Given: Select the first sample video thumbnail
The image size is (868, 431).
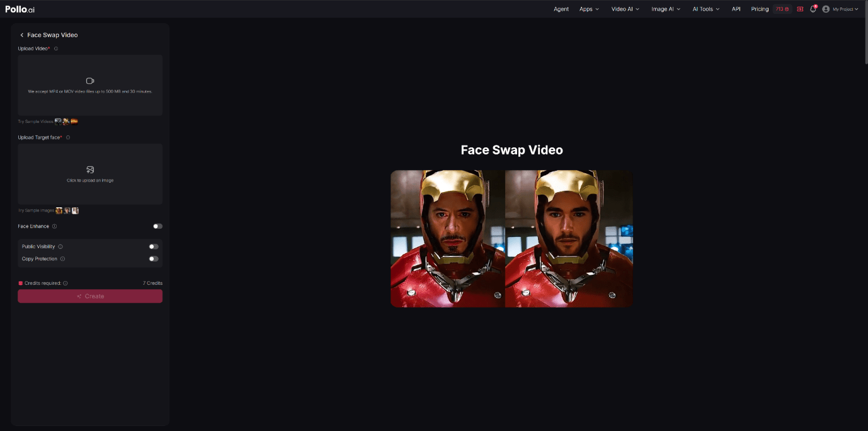Looking at the screenshot, I should [x=58, y=121].
